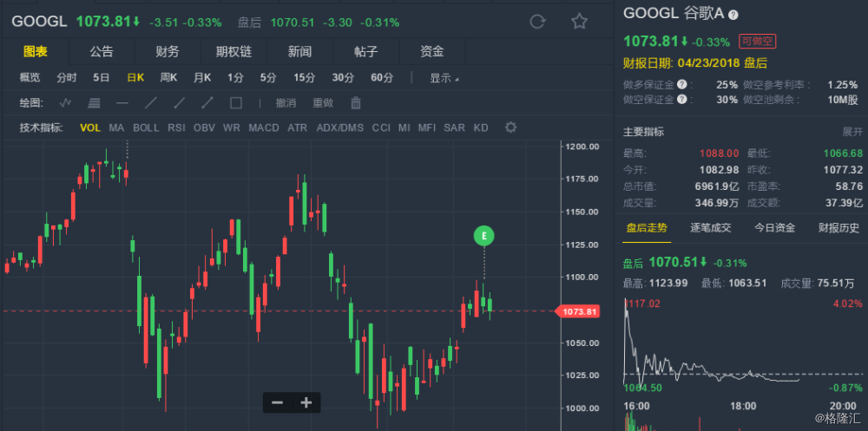The image size is (868, 431).
Task: Select the 5分 chart interval
Action: click(268, 78)
